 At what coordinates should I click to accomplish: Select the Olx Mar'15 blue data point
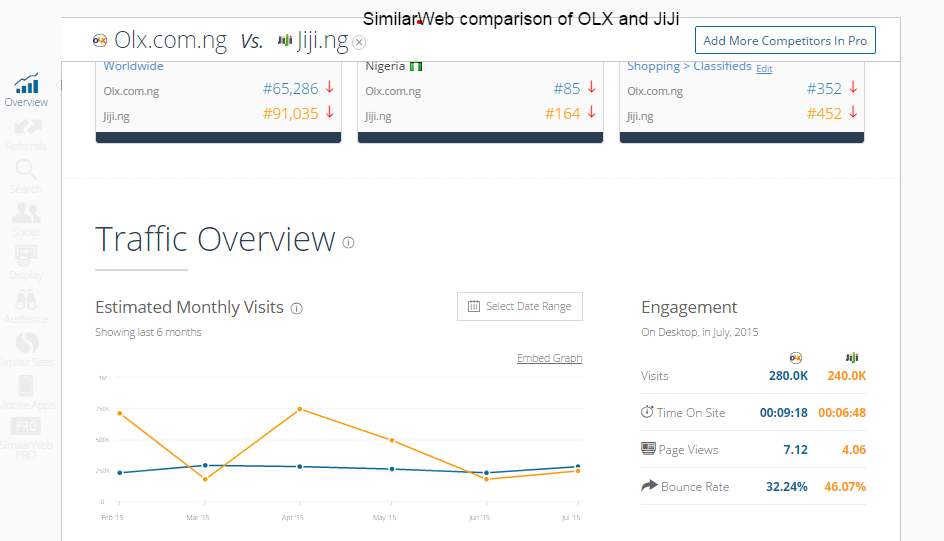pos(205,465)
